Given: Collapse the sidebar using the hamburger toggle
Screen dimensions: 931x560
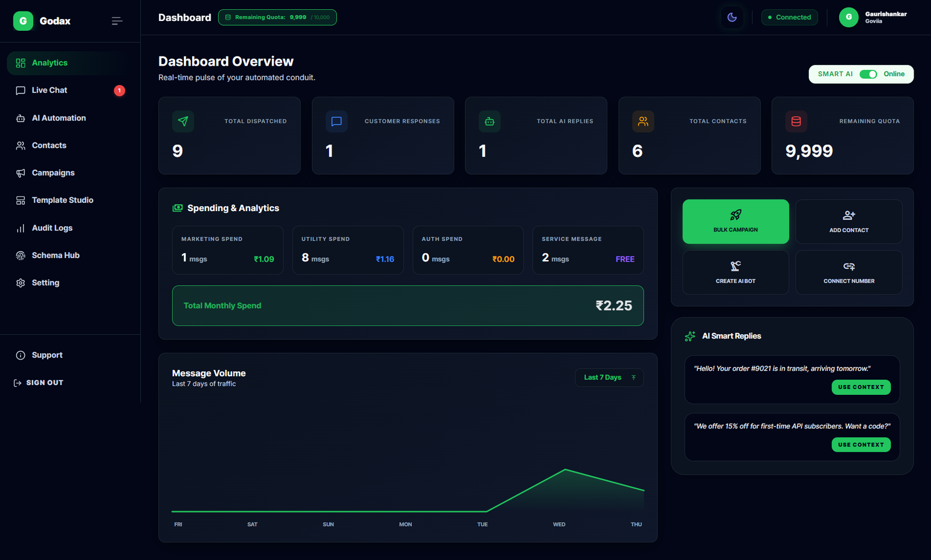Looking at the screenshot, I should (x=117, y=20).
